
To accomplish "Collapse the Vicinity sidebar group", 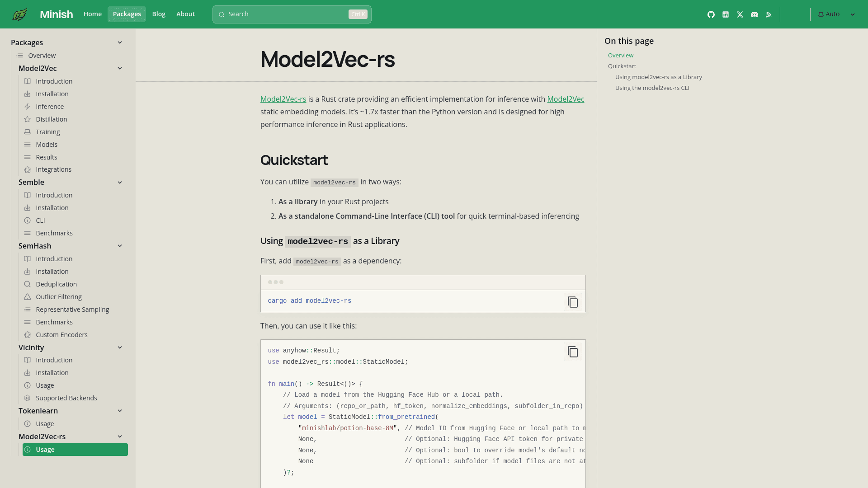I will pos(120,347).
